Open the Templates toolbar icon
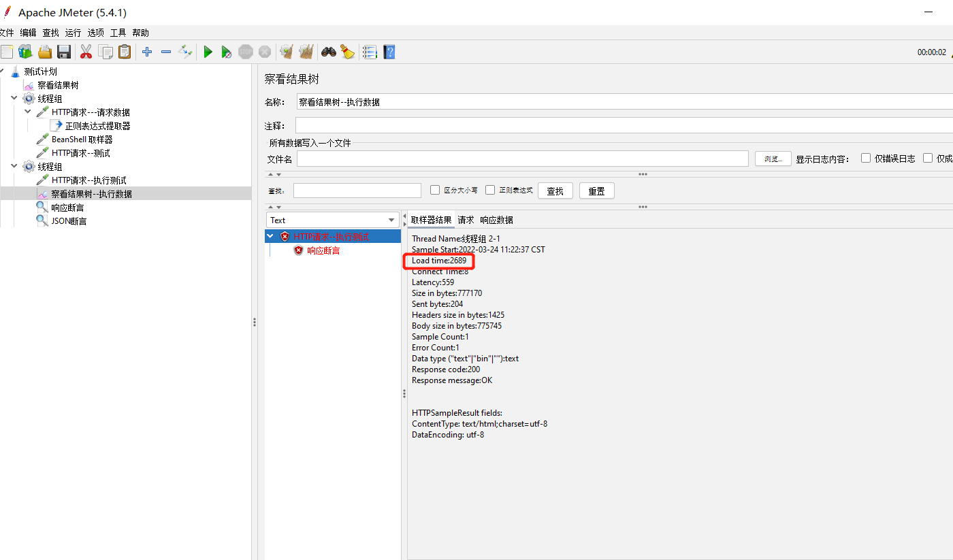The image size is (953, 560). 25,52
